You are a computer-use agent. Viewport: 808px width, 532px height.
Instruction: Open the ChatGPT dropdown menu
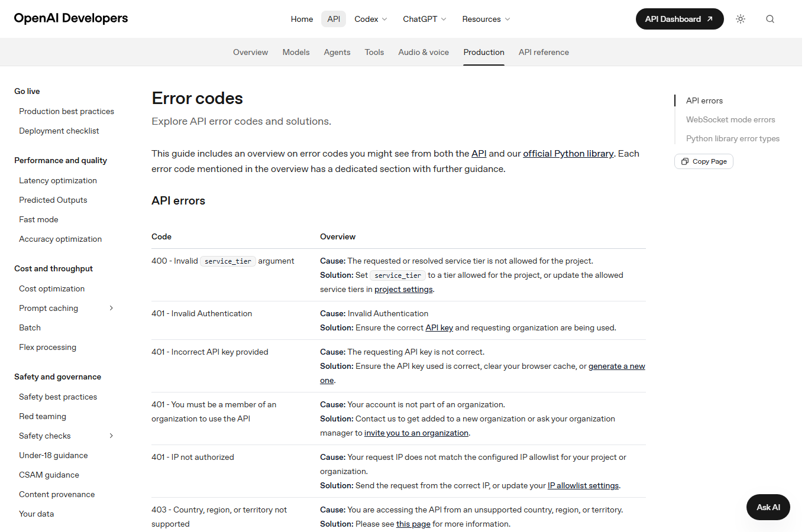point(425,19)
